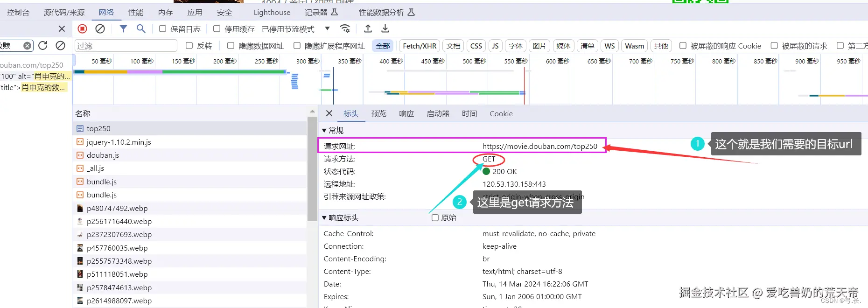Click the douban.js script icon
Screen dimensions: 868x308
[80, 155]
